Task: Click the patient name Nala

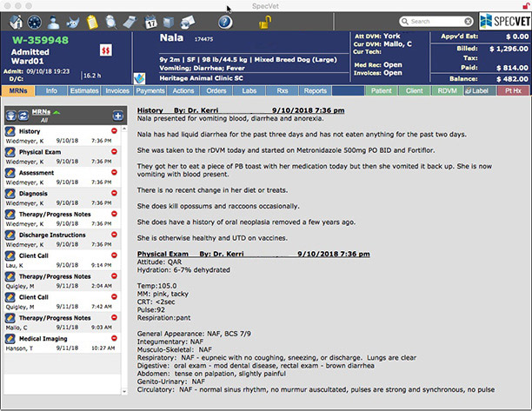Action: (x=171, y=37)
